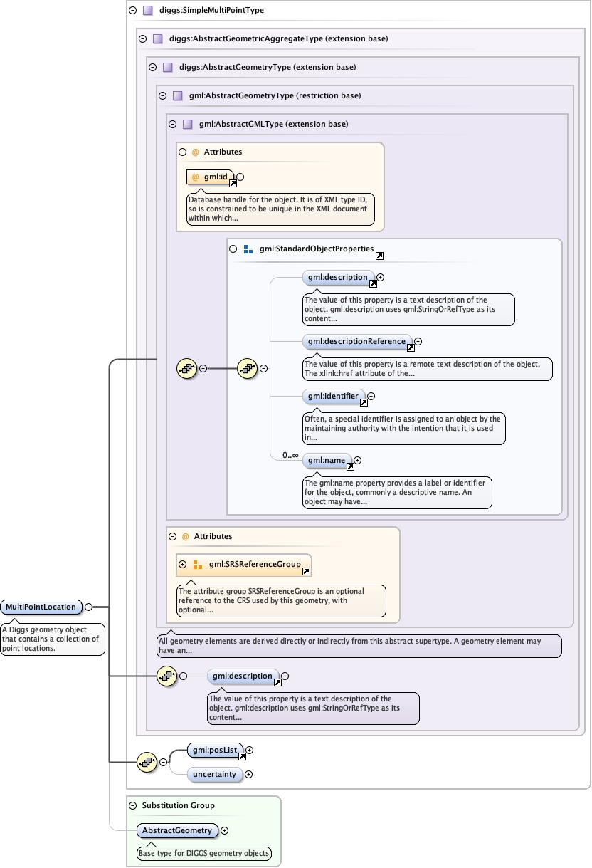592x868 pixels.
Task: Click the link arrow on gml:SRSReferenceGroup
Action: tap(306, 571)
